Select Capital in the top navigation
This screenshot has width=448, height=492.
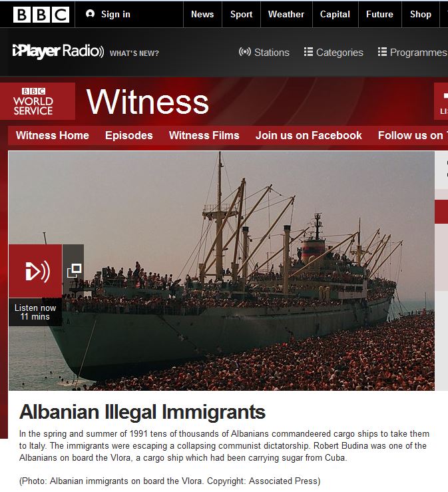335,14
